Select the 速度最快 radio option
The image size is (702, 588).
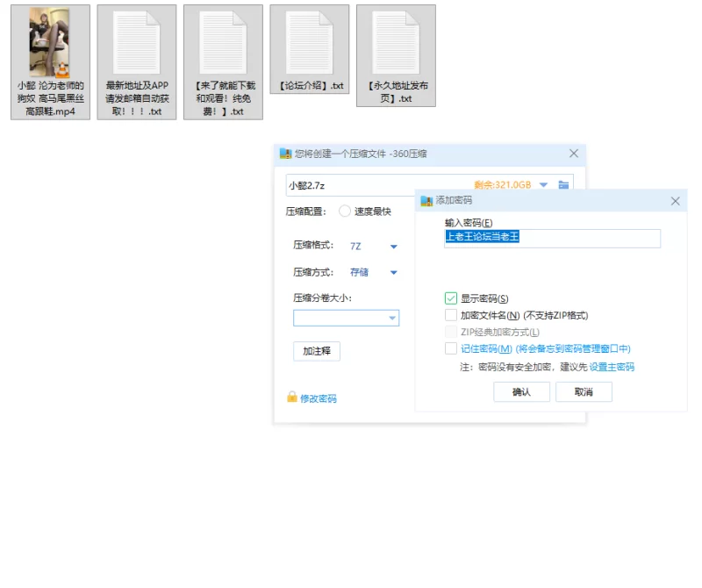tap(344, 211)
